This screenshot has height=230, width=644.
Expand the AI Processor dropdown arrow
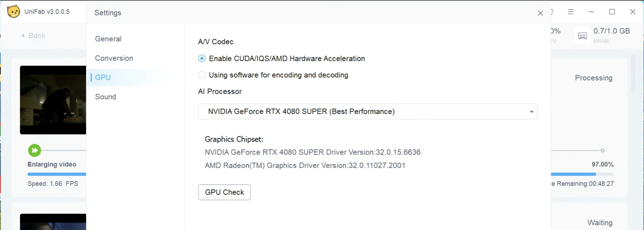click(x=531, y=112)
